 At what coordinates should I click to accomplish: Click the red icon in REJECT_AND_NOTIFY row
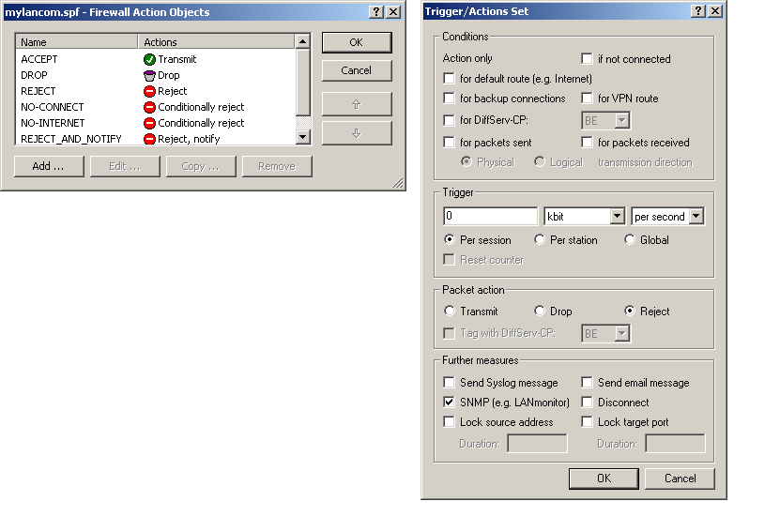(149, 139)
